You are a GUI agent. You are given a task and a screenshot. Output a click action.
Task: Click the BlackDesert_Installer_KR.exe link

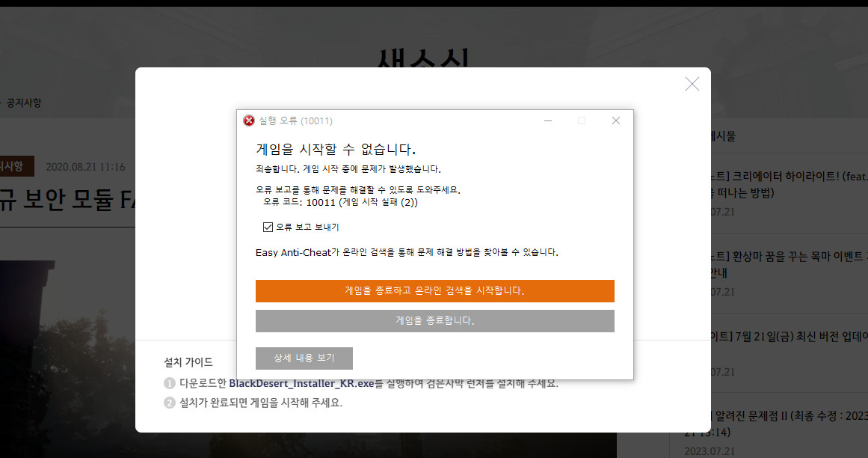pyautogui.click(x=302, y=383)
